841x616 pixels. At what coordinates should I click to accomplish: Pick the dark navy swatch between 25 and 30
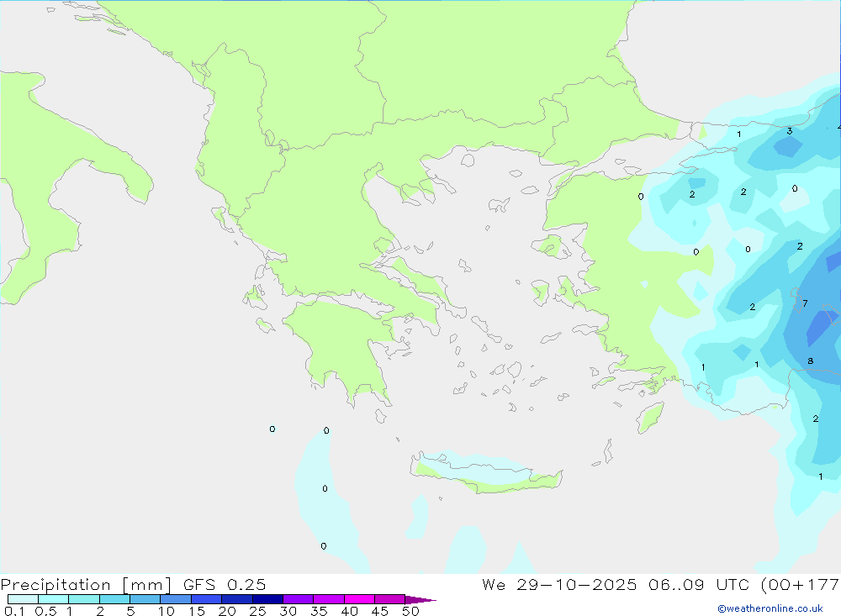click(x=267, y=599)
